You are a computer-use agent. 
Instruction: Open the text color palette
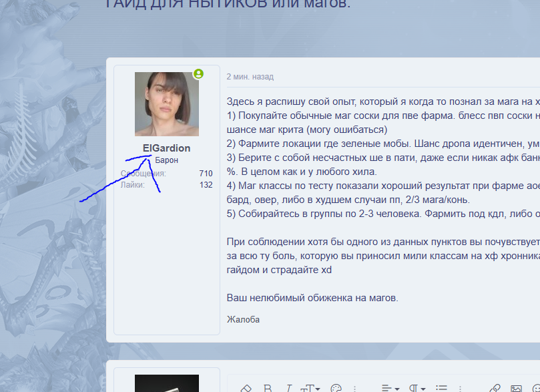[336, 389]
